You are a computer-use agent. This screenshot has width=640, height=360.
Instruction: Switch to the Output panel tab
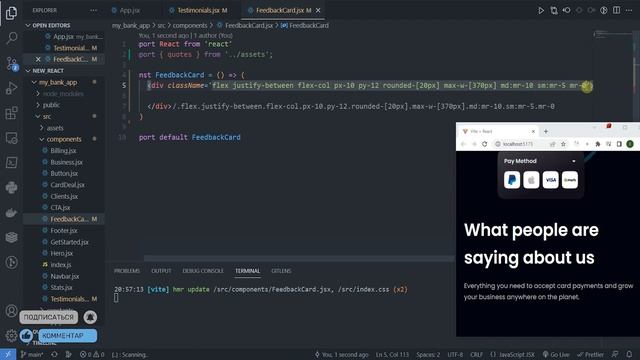tap(161, 271)
